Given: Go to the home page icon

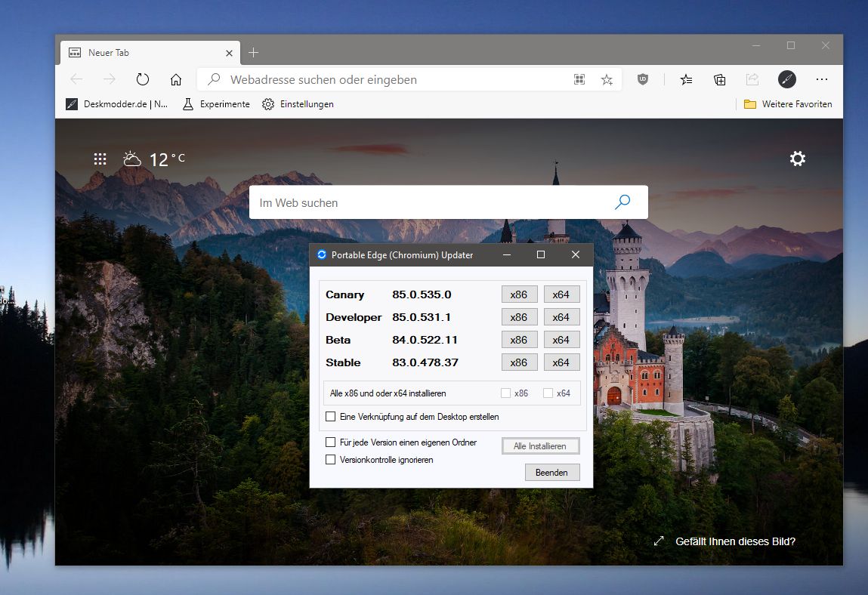Looking at the screenshot, I should click(x=175, y=79).
